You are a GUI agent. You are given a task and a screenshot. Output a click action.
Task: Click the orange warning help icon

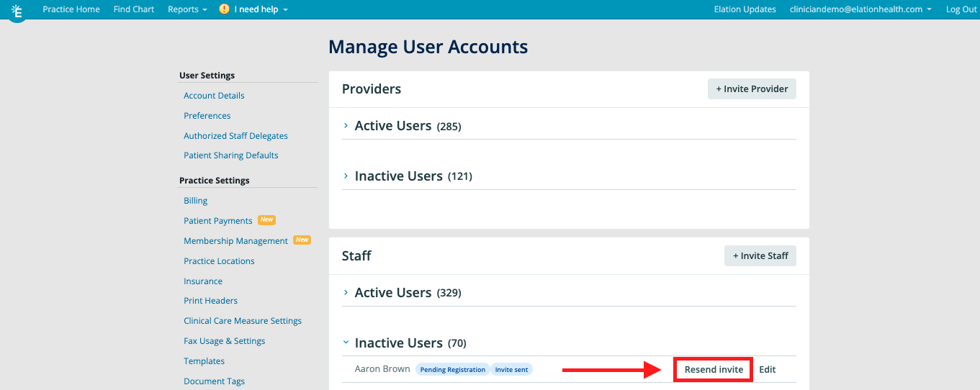coord(224,9)
